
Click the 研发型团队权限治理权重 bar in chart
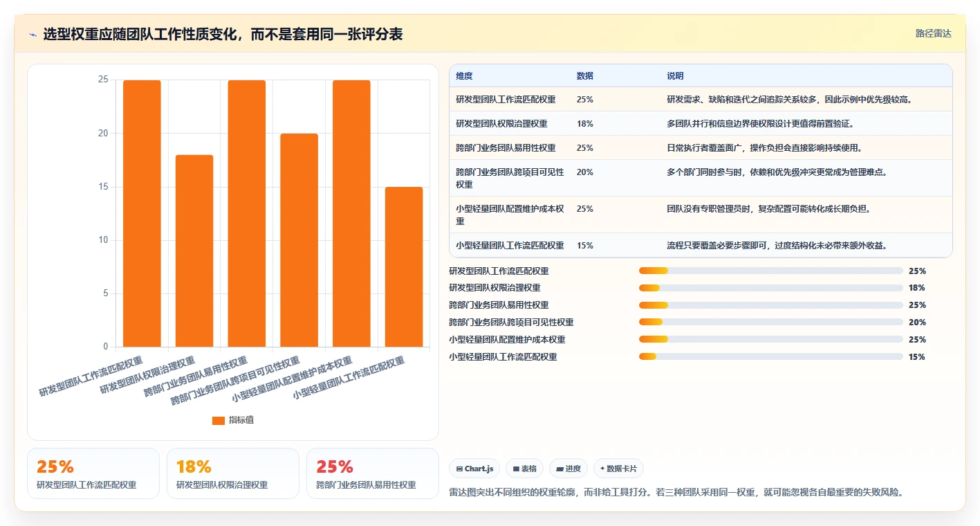pos(194,251)
